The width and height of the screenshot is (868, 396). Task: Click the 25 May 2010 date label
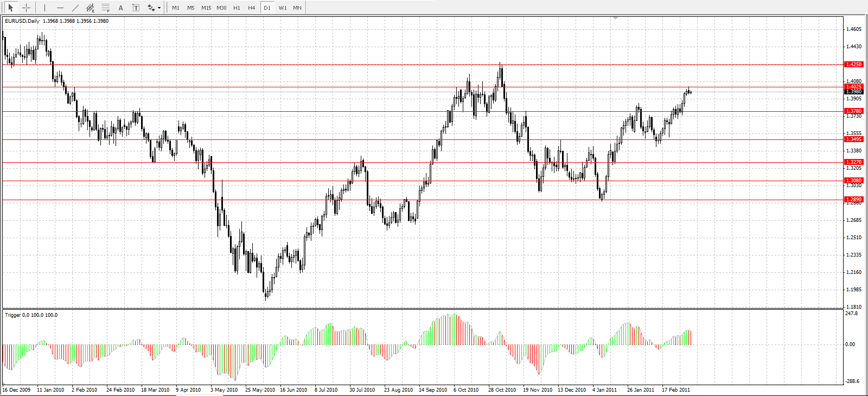[x=260, y=390]
